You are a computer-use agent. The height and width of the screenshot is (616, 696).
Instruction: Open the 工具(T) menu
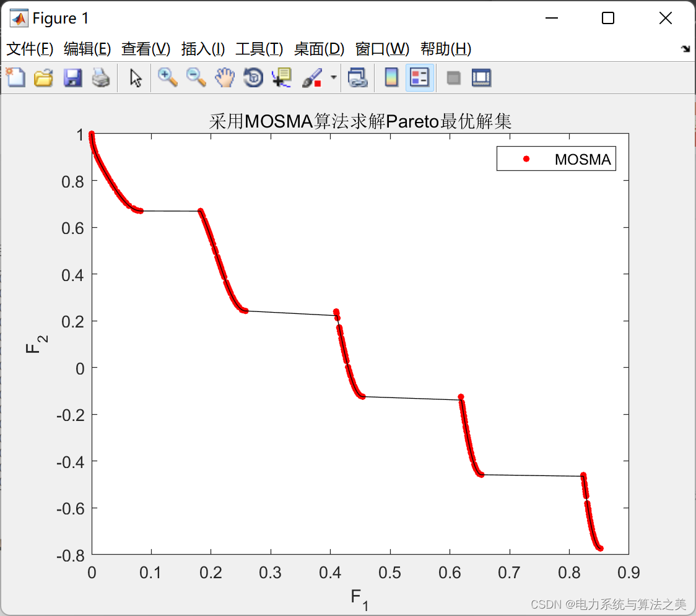pos(259,49)
